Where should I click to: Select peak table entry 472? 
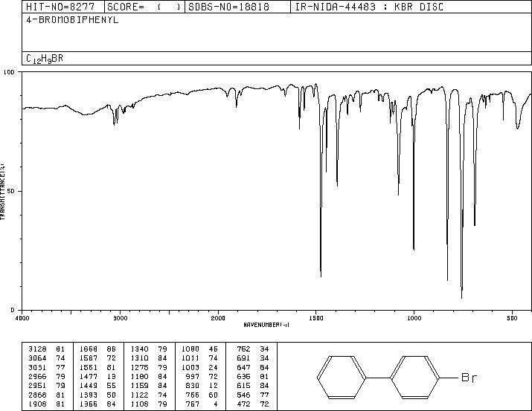(x=243, y=404)
